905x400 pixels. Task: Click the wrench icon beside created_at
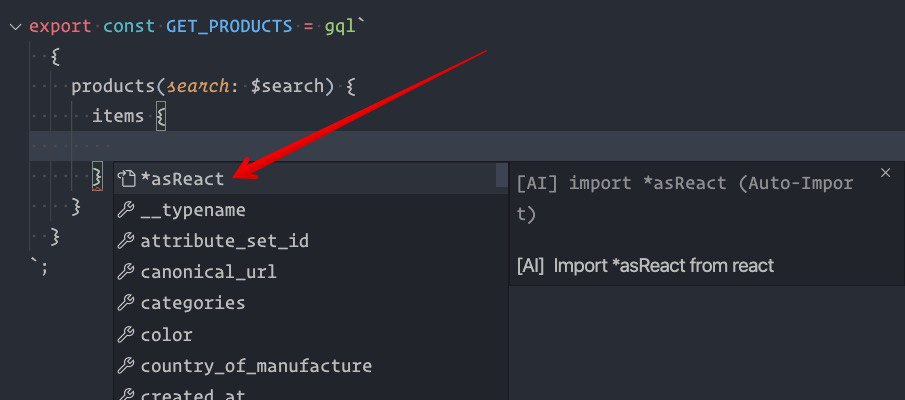click(126, 395)
